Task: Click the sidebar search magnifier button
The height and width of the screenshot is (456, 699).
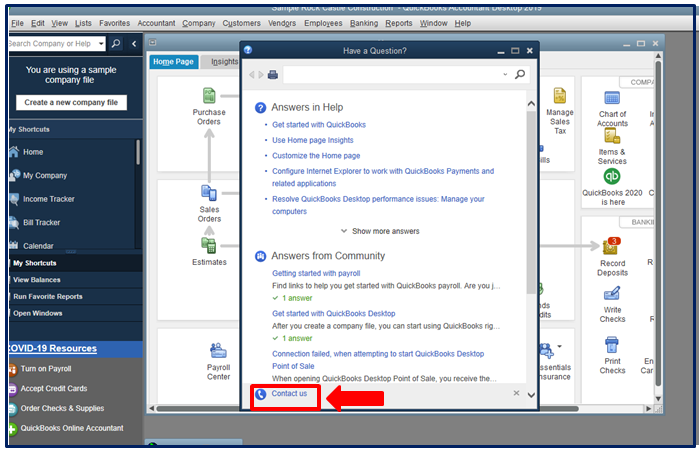Action: tap(116, 43)
